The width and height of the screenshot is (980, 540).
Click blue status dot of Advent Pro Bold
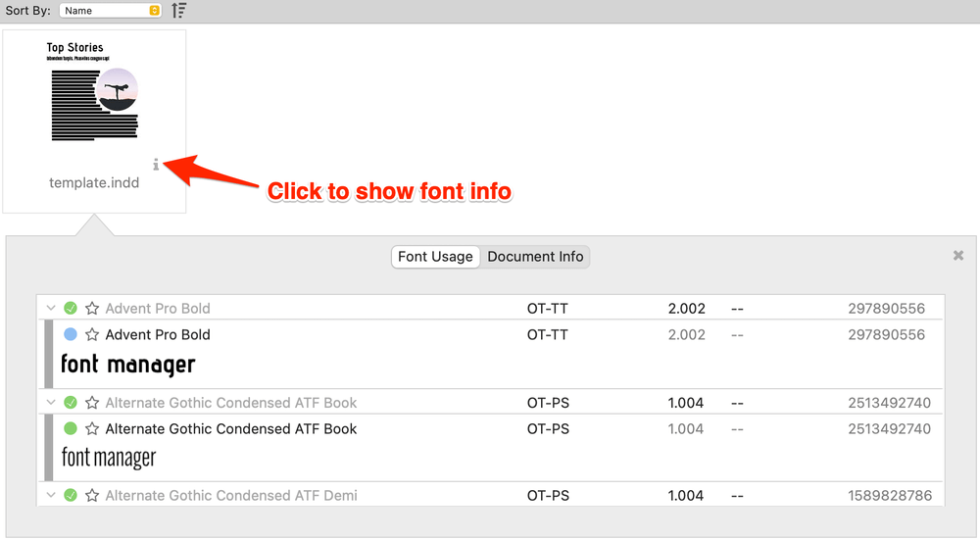71,334
